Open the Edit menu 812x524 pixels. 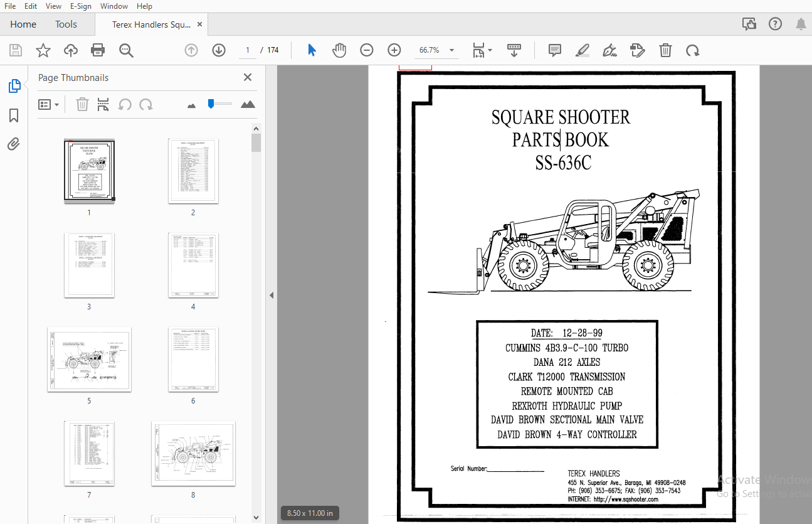(31, 6)
